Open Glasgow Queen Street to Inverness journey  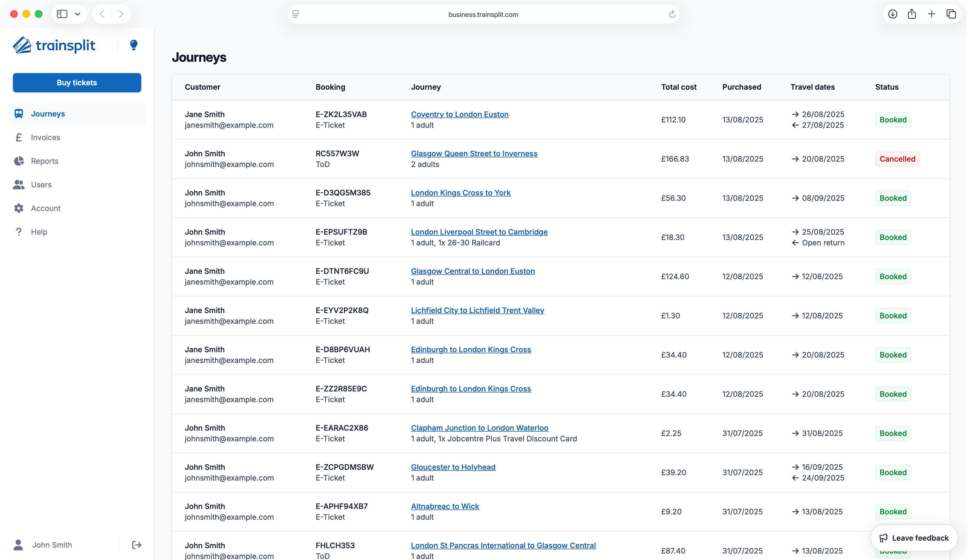tap(474, 154)
